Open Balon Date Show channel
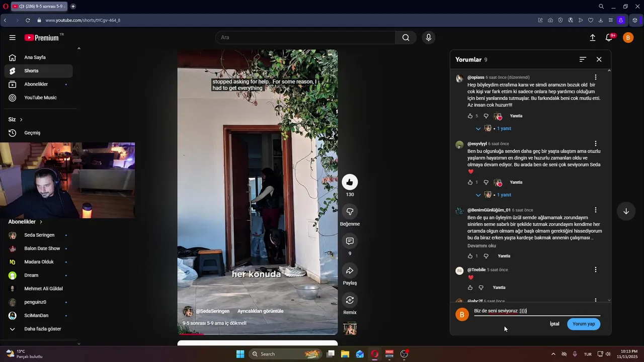Image resolution: width=644 pixels, height=362 pixels. [38, 248]
